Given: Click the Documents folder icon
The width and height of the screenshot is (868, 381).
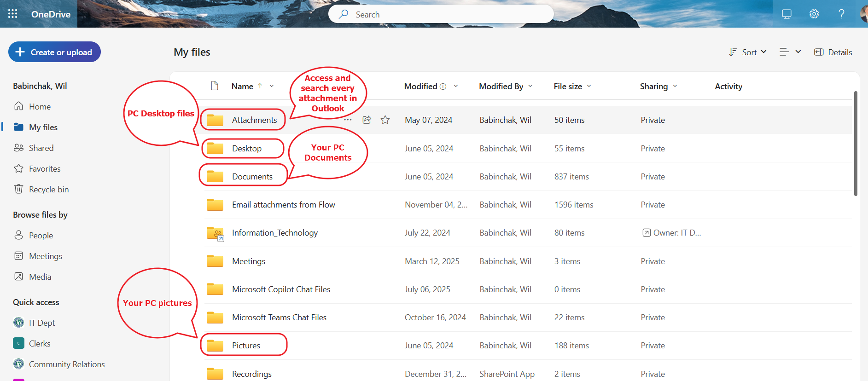Looking at the screenshot, I should [x=215, y=176].
